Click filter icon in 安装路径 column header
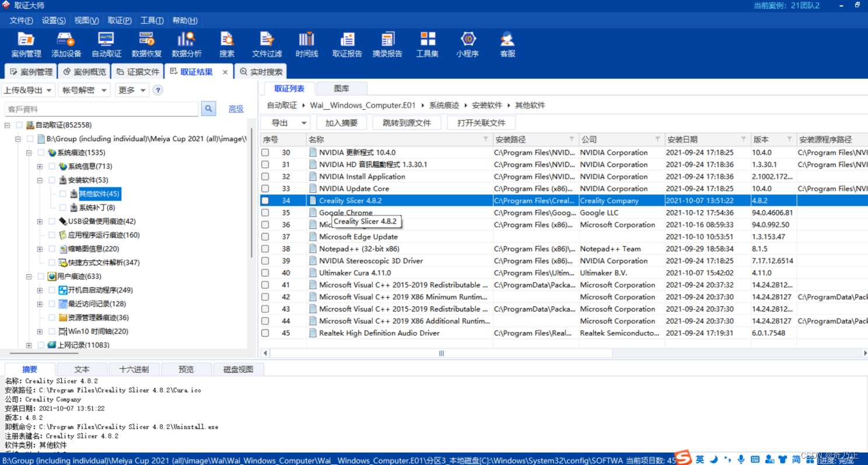 tap(572, 139)
